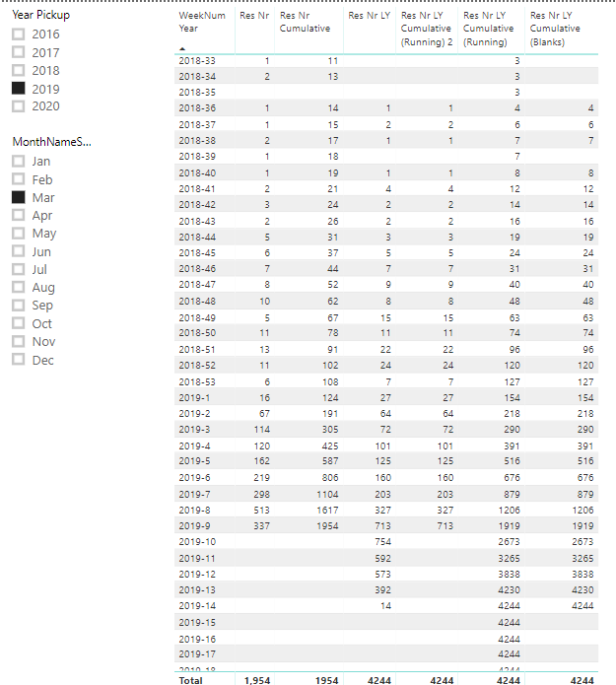
Task: Click Res Nr LY Cumulative (Running) 2 header
Action: 427,29
